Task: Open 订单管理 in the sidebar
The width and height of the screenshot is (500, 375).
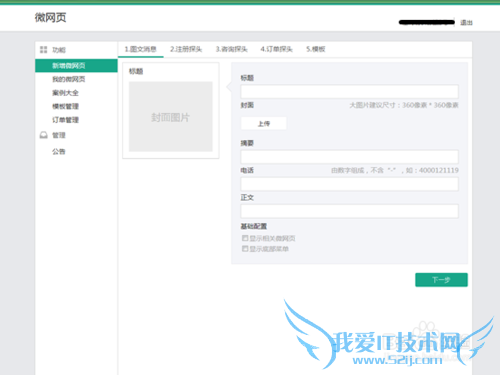Action: (x=65, y=120)
